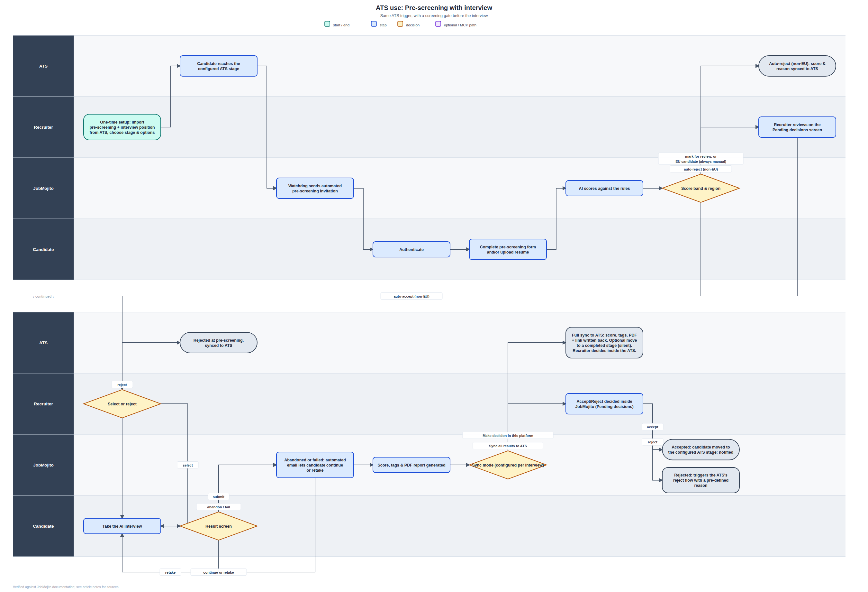Click the '↓ continued ↓' marker text
This screenshot has height=592, width=868.
pos(43,296)
